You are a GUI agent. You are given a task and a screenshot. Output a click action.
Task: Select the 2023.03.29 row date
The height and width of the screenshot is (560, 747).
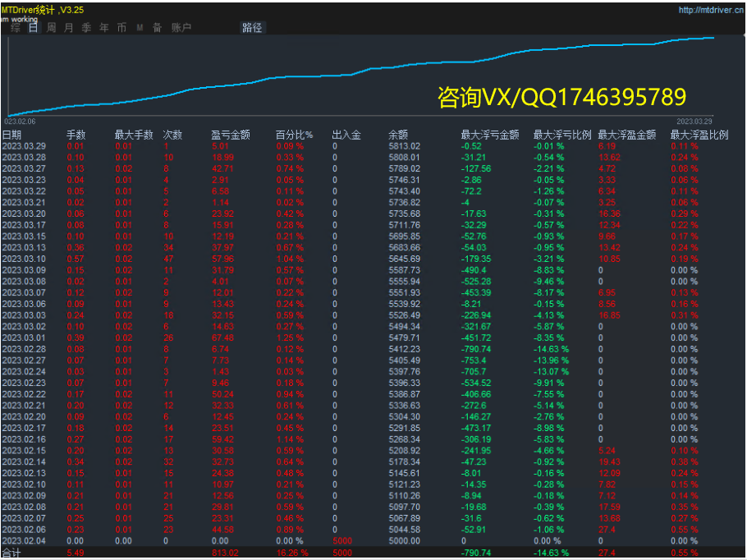(x=24, y=146)
